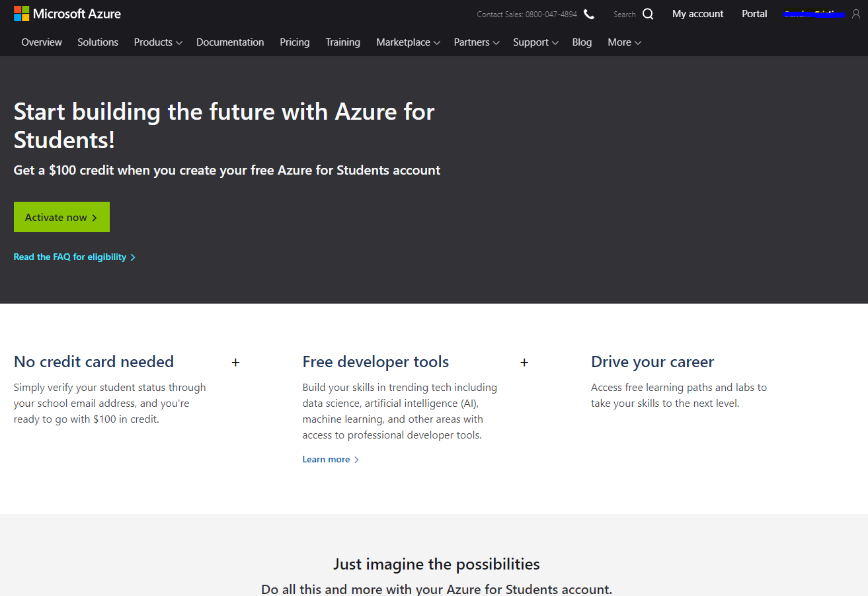The height and width of the screenshot is (596, 868).
Task: Expand the Support dropdown menu
Action: 535,42
